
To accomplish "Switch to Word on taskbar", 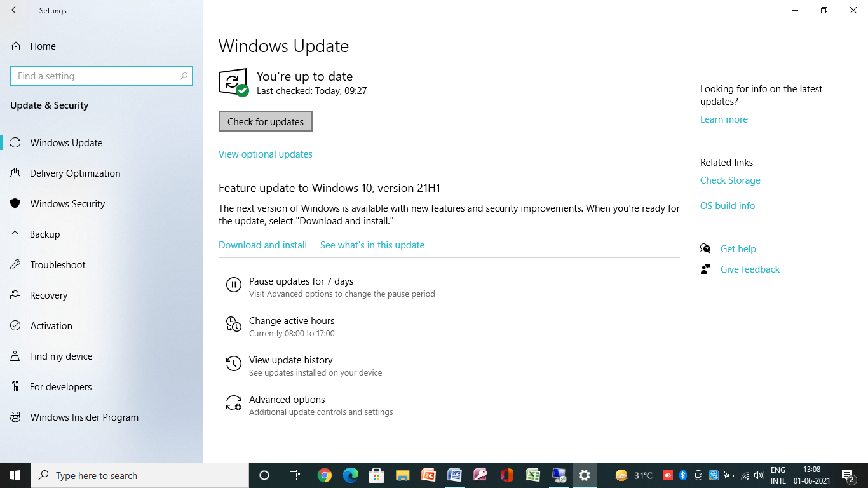I will [x=454, y=475].
